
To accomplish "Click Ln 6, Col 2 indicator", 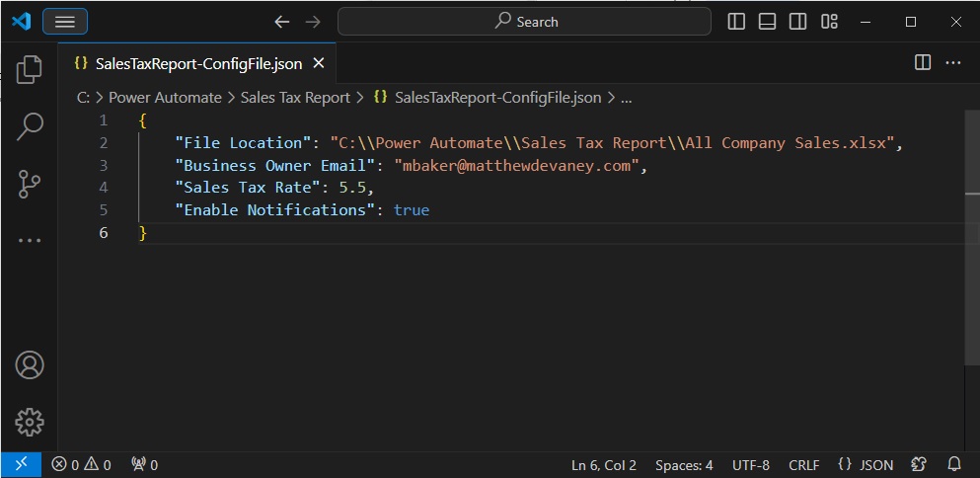I will pos(604,465).
